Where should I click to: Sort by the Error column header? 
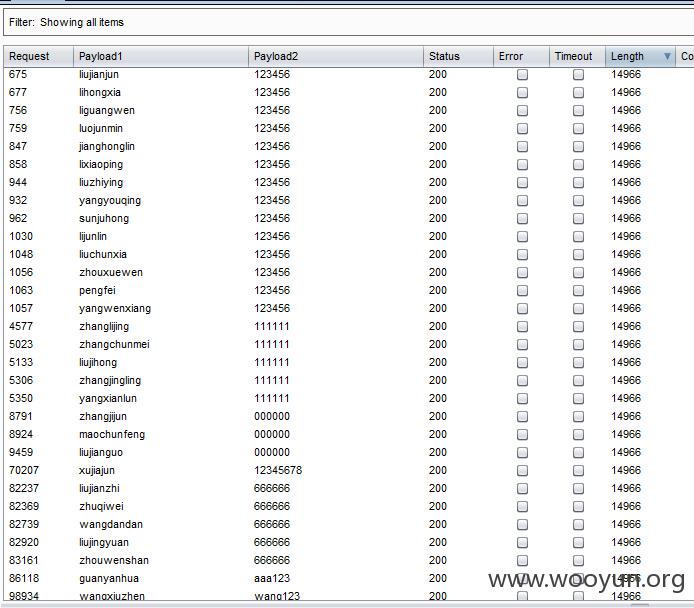521,56
